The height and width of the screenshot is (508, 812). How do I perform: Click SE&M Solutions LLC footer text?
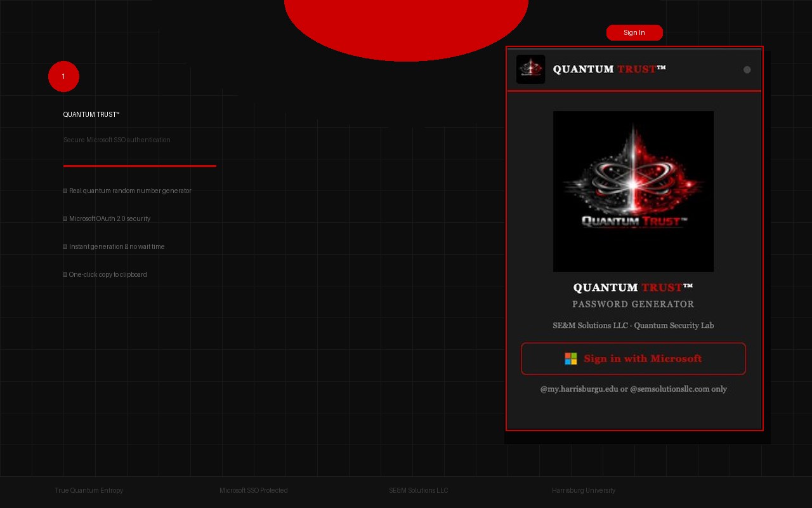coord(419,490)
